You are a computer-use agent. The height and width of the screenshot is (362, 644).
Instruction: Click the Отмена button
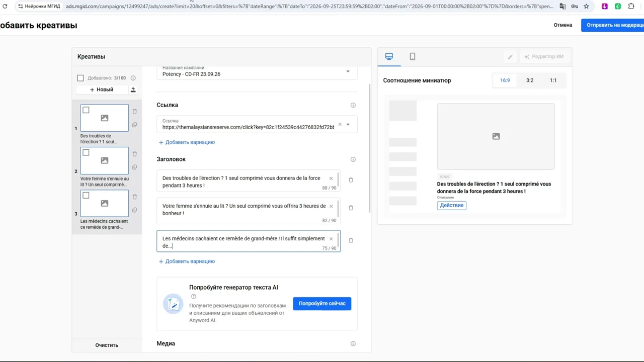563,25
